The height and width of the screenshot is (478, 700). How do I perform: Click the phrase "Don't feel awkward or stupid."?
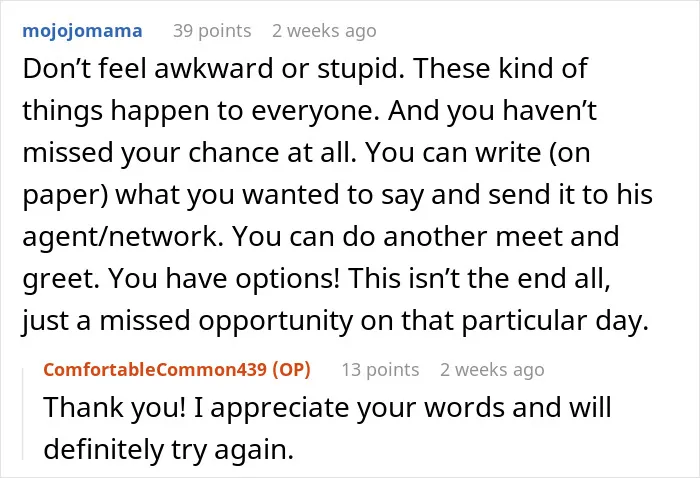[213, 69]
